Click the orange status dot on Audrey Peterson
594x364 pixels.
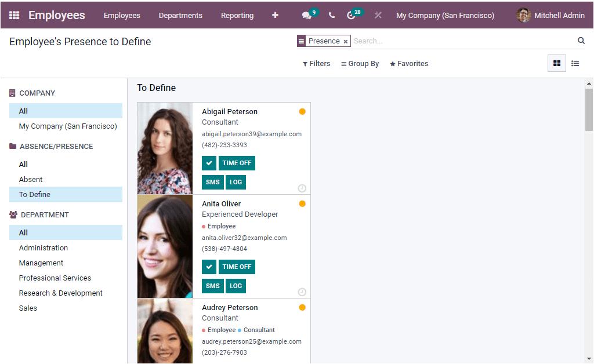click(x=302, y=307)
